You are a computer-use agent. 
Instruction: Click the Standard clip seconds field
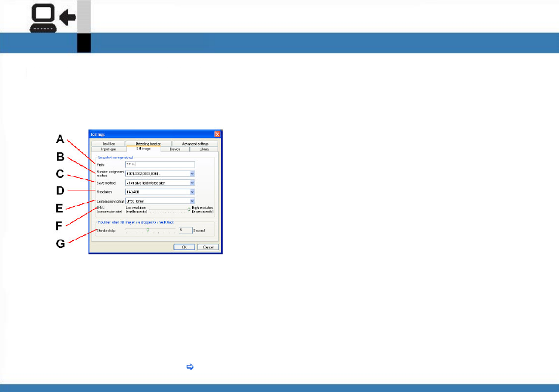(x=185, y=230)
